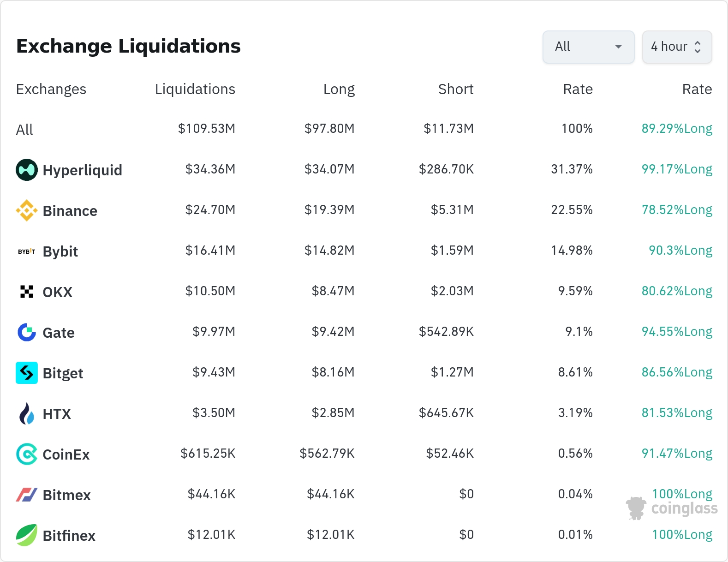Click the HTX flame logo icon

click(27, 413)
